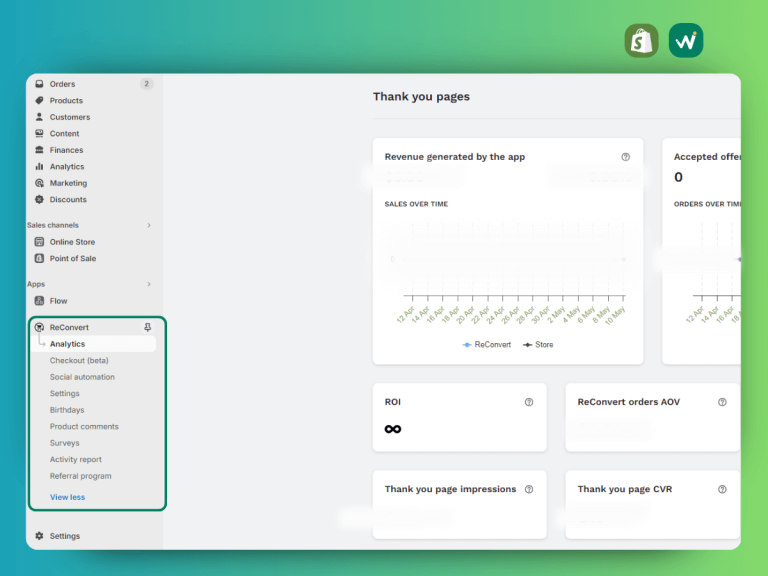Expand the Apps section chevron
This screenshot has width=768, height=576.
pyautogui.click(x=149, y=284)
